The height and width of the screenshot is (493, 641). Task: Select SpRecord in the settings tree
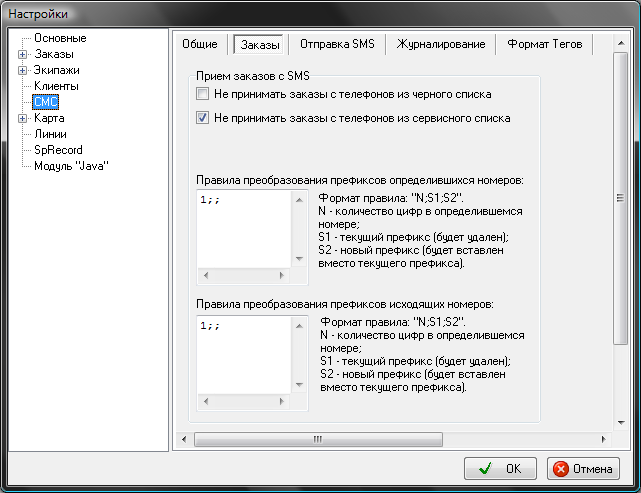coord(58,150)
